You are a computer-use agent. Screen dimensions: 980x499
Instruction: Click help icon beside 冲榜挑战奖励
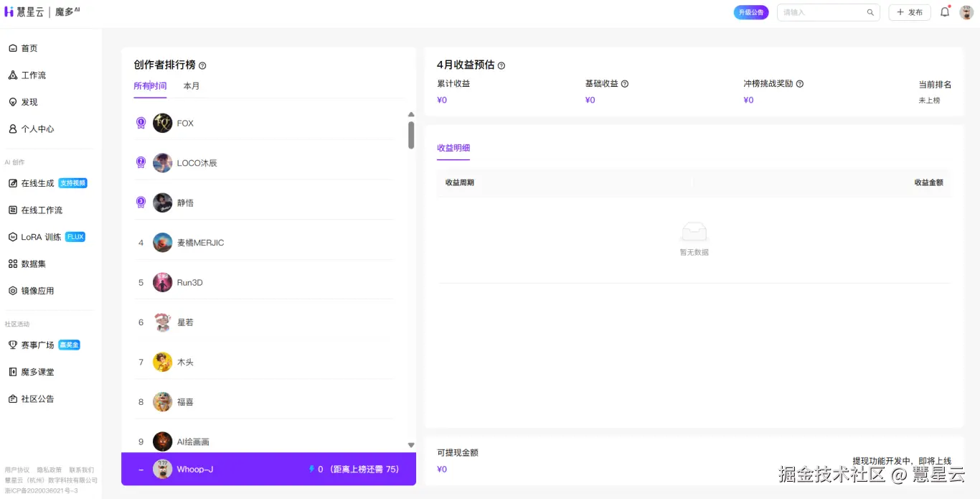pos(800,84)
